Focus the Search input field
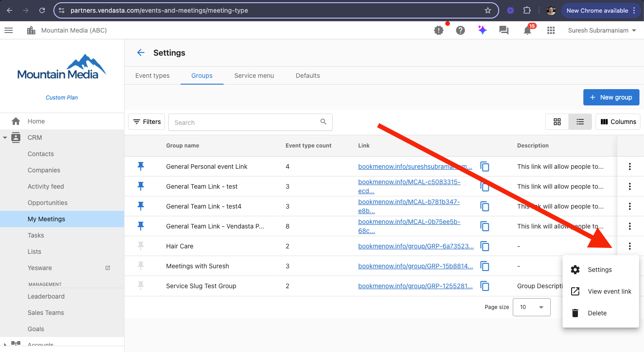Screen dimensions: 644x352 250,122
